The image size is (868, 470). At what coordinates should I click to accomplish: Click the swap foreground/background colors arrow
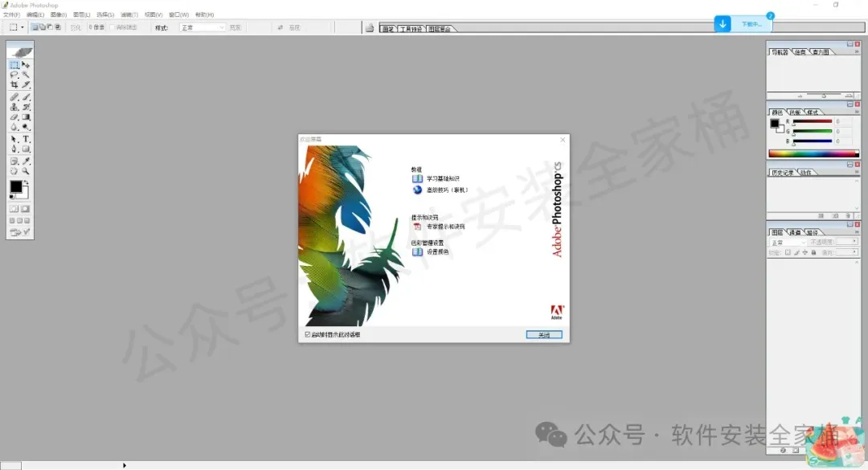coord(26,182)
